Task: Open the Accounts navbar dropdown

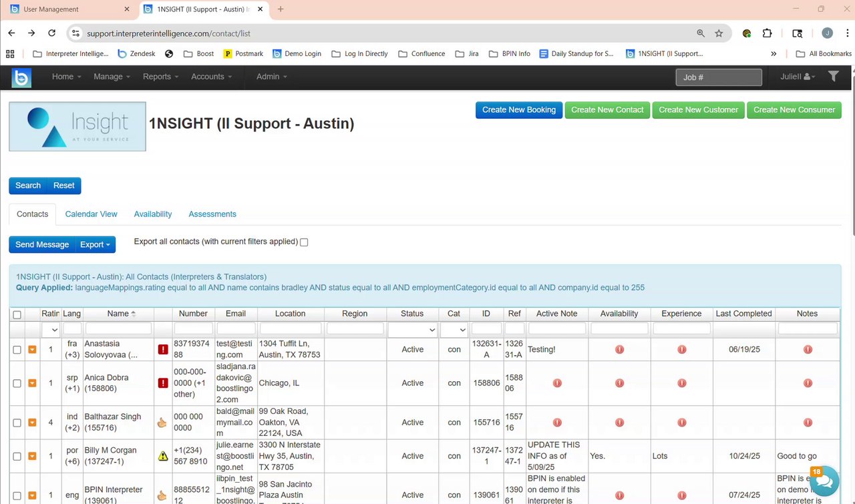Action: [212, 77]
